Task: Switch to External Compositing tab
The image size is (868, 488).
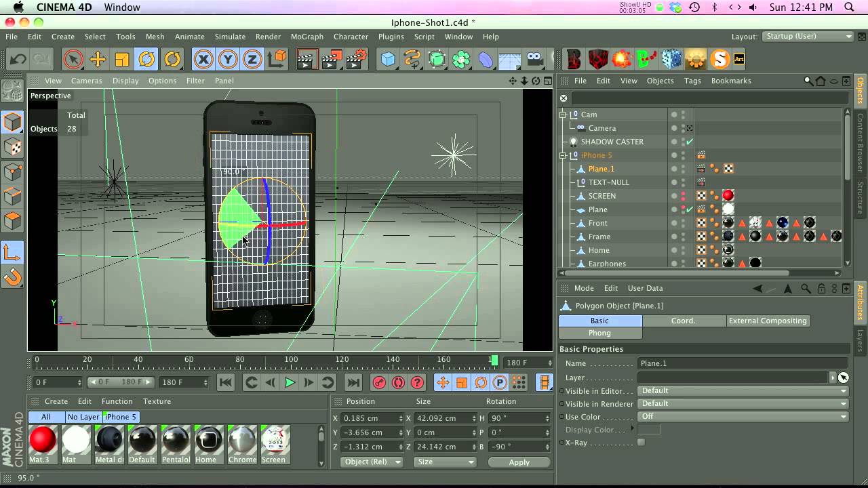Action: tap(768, 321)
